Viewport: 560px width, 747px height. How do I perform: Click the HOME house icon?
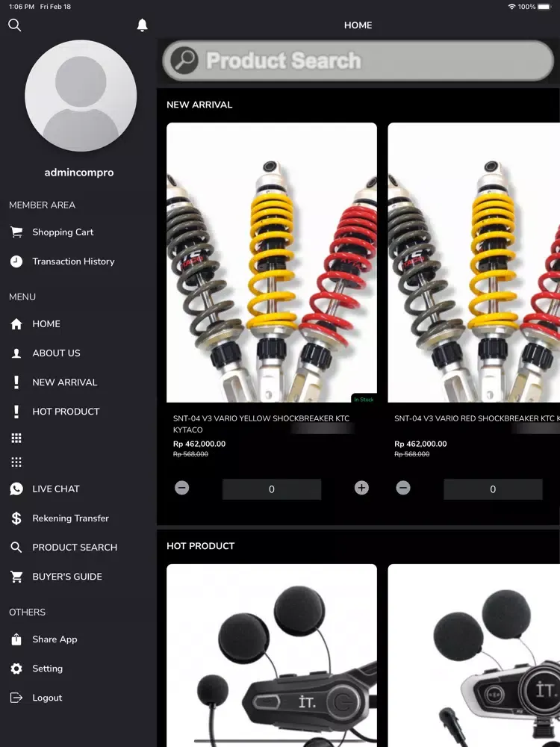coord(16,324)
